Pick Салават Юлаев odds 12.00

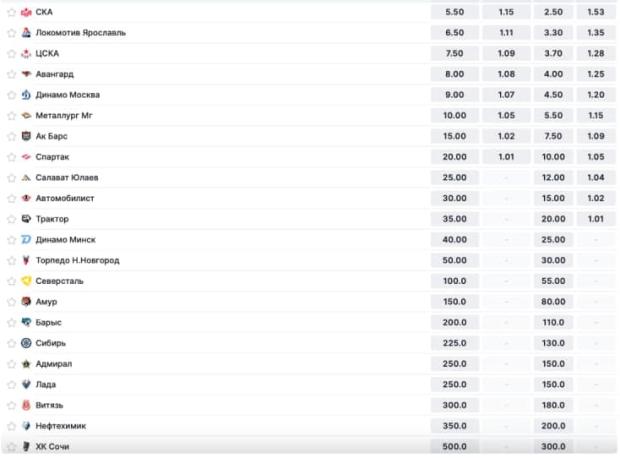pyautogui.click(x=553, y=178)
